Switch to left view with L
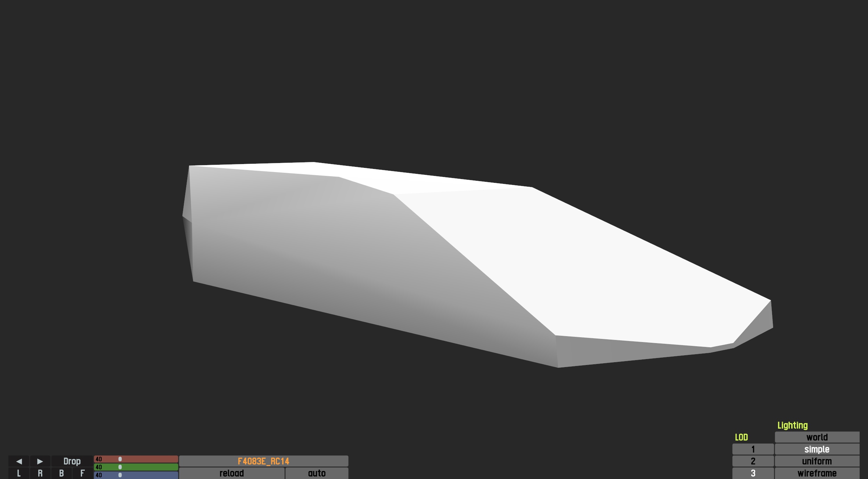 pos(19,473)
